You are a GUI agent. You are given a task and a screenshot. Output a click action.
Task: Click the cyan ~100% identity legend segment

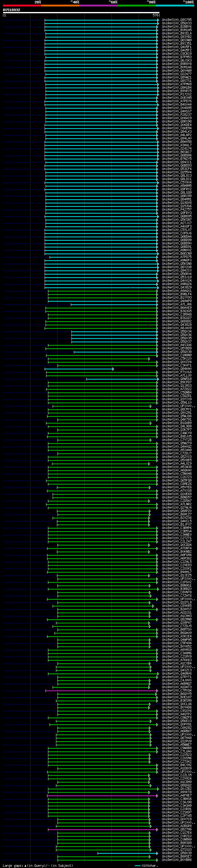[175, 6]
